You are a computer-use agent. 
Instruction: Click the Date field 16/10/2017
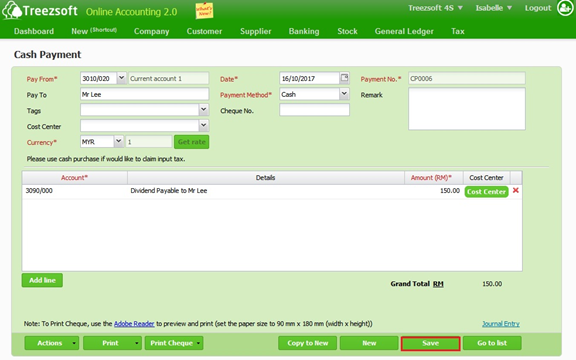click(x=309, y=78)
